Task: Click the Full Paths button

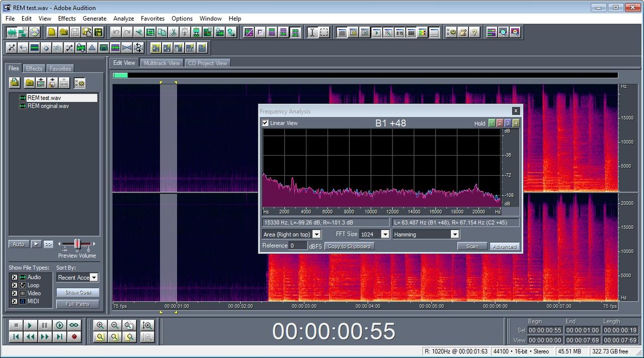Action: pyautogui.click(x=78, y=304)
